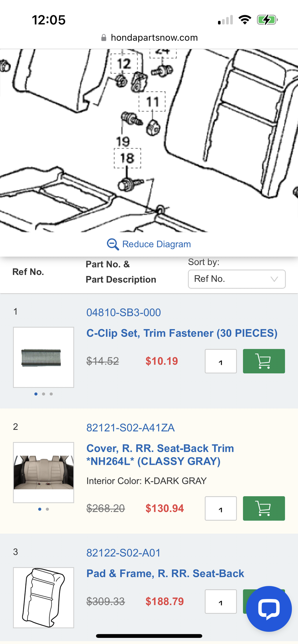Open the live chat bubble
Screen dimensions: 298x644
[x=269, y=608]
